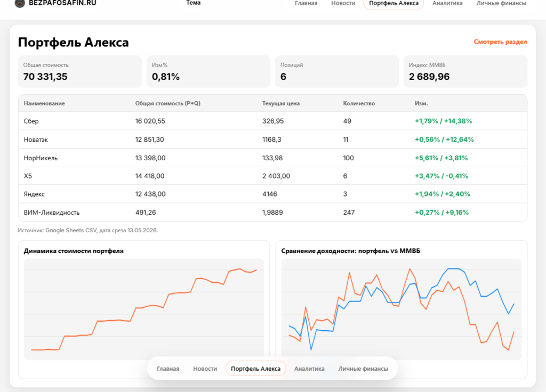Click current price 133,98
The image size is (546, 392).
(x=272, y=158)
